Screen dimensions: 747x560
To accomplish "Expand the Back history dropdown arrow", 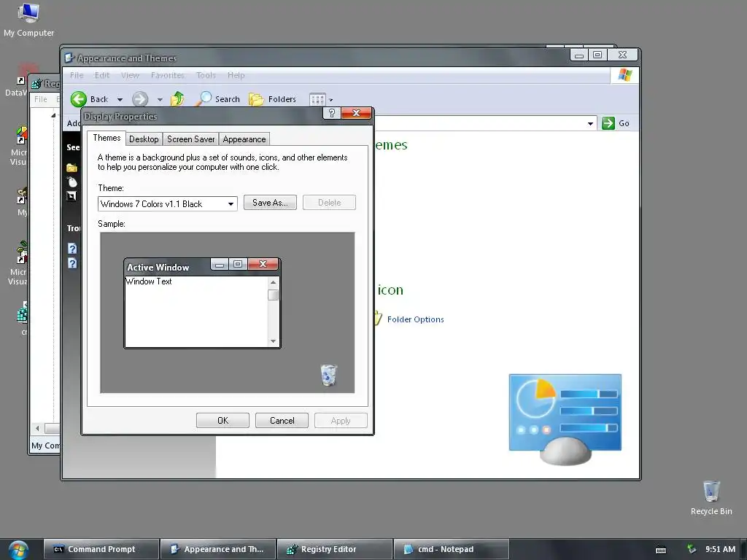I will click(x=120, y=99).
